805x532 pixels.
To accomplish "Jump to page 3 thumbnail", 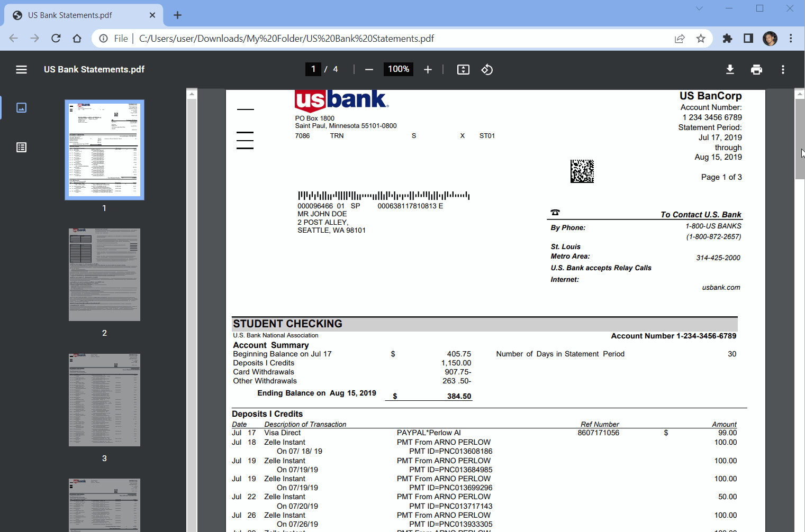I will (x=104, y=400).
